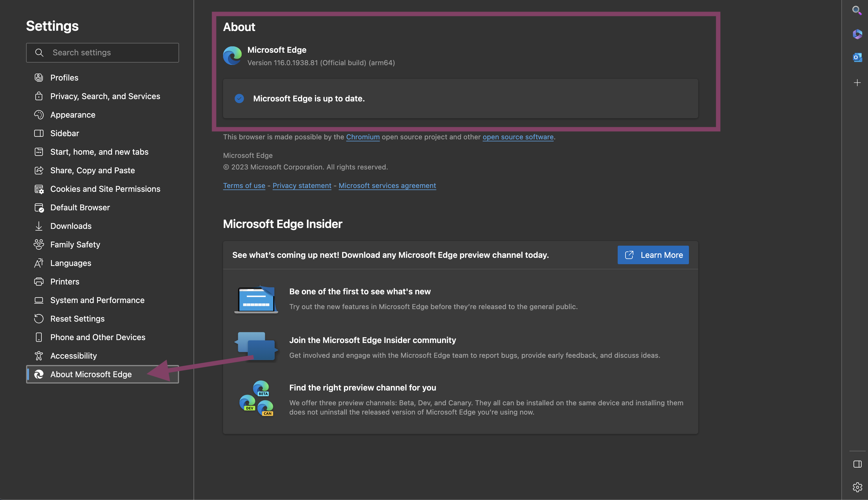Open Phone and Other Devices settings
This screenshot has height=500, width=868.
[102, 337]
